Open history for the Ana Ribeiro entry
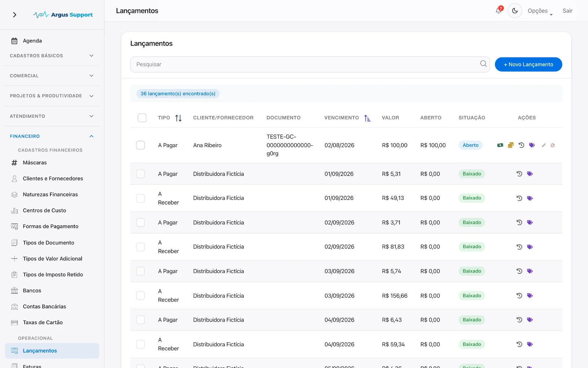Image resolution: width=588 pixels, height=368 pixels. (521, 145)
